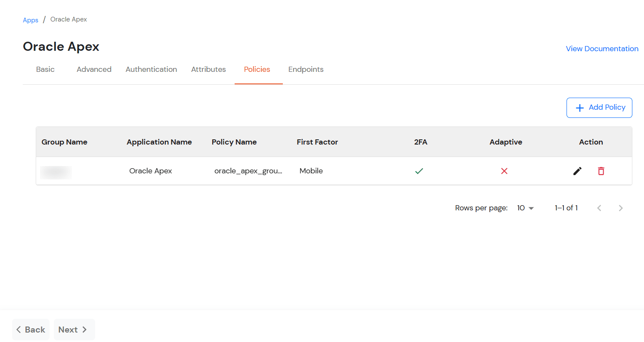This screenshot has width=644, height=342.
Task: Go to Apps via breadcrumb link
Action: click(x=31, y=20)
